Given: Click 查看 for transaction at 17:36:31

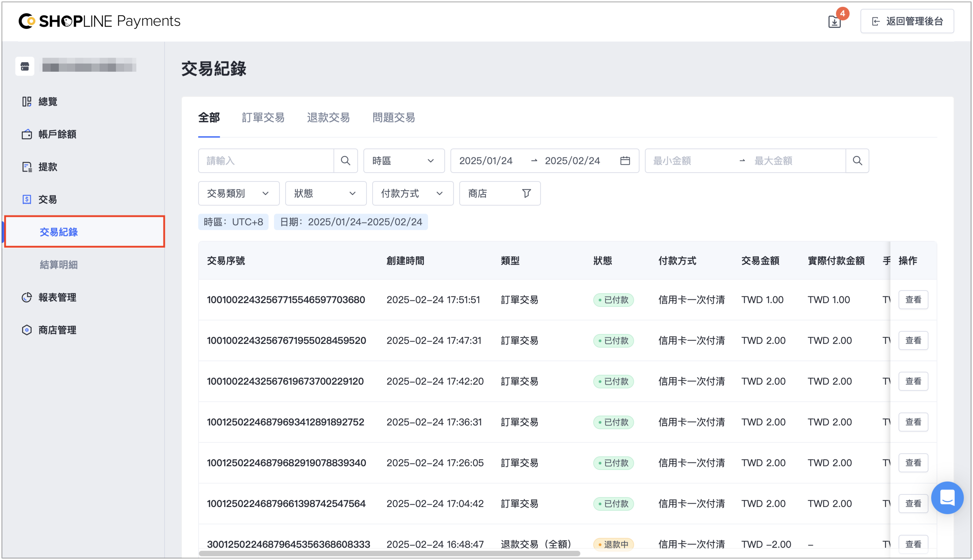Looking at the screenshot, I should coord(913,422).
